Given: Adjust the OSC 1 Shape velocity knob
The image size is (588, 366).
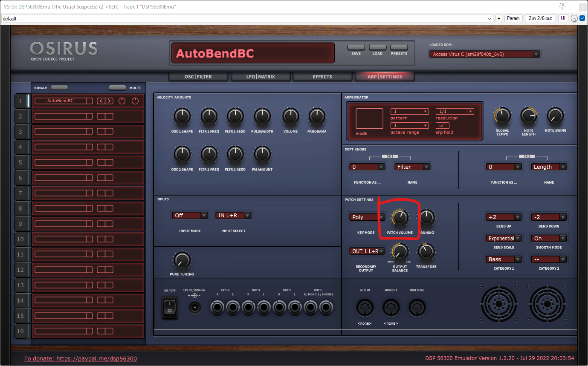Looking at the screenshot, I should [182, 116].
